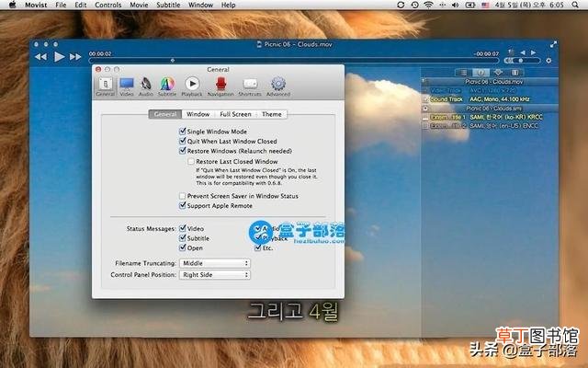Toggle Restore Windows (Relaunch needed)
The height and width of the screenshot is (368, 588).
click(183, 151)
